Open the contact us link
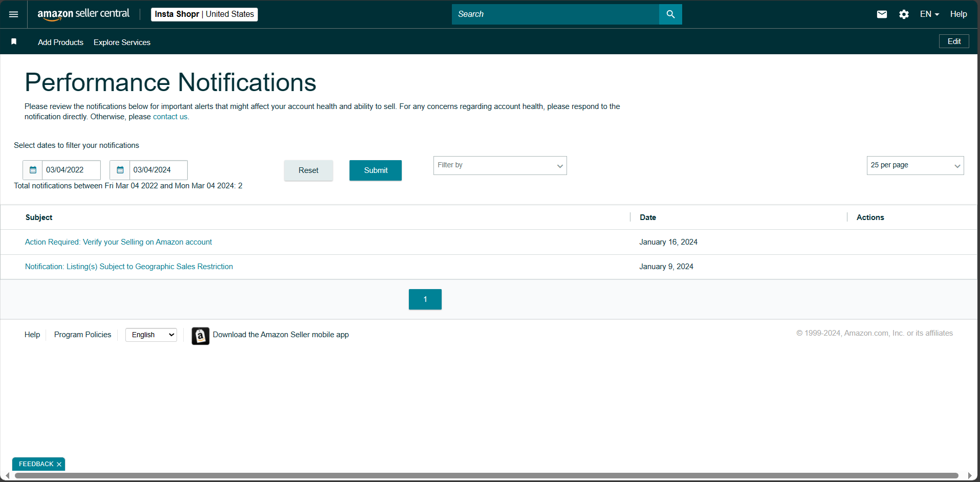 170,117
